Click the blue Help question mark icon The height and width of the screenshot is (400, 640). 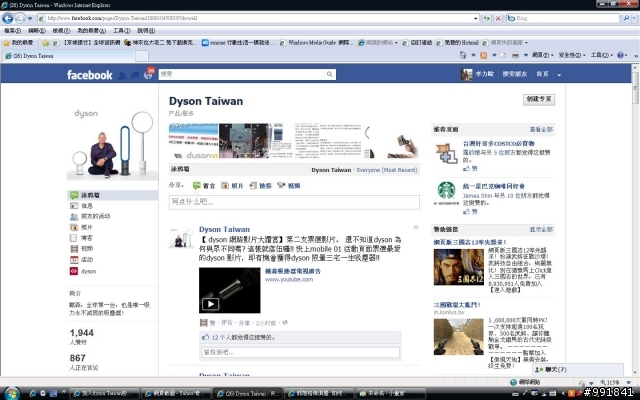click(x=620, y=55)
